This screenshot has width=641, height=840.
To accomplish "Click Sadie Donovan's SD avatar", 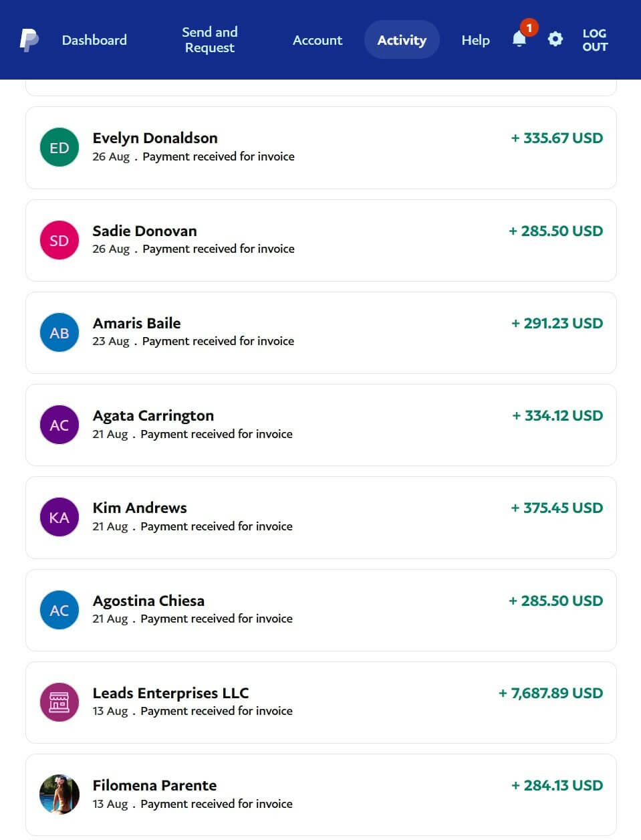I will click(x=59, y=240).
